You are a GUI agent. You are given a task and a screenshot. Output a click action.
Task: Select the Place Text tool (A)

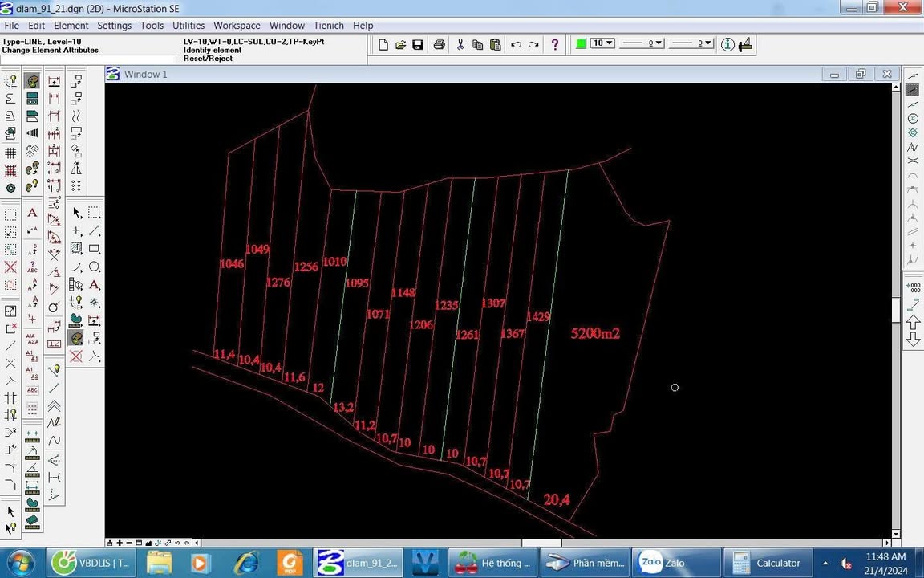[32, 213]
